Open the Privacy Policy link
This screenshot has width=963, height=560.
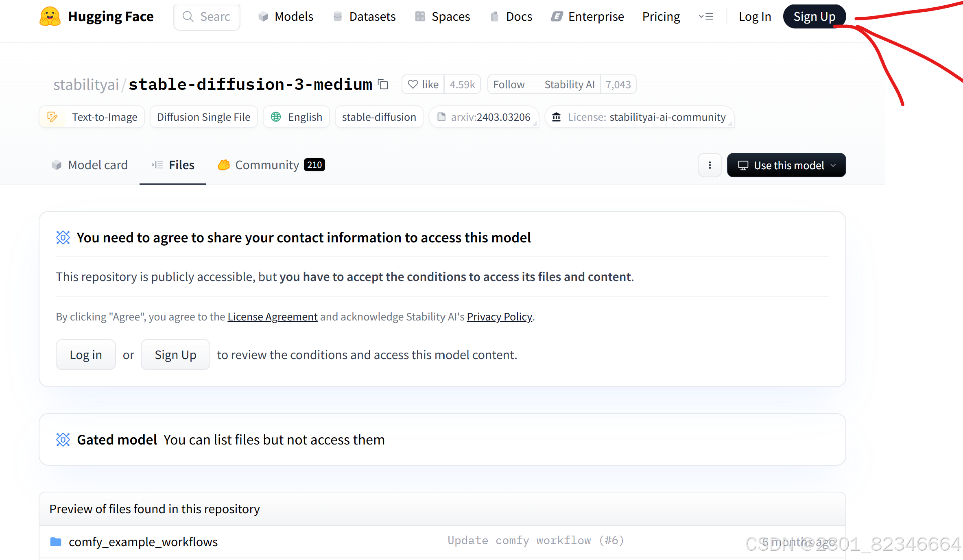point(499,317)
